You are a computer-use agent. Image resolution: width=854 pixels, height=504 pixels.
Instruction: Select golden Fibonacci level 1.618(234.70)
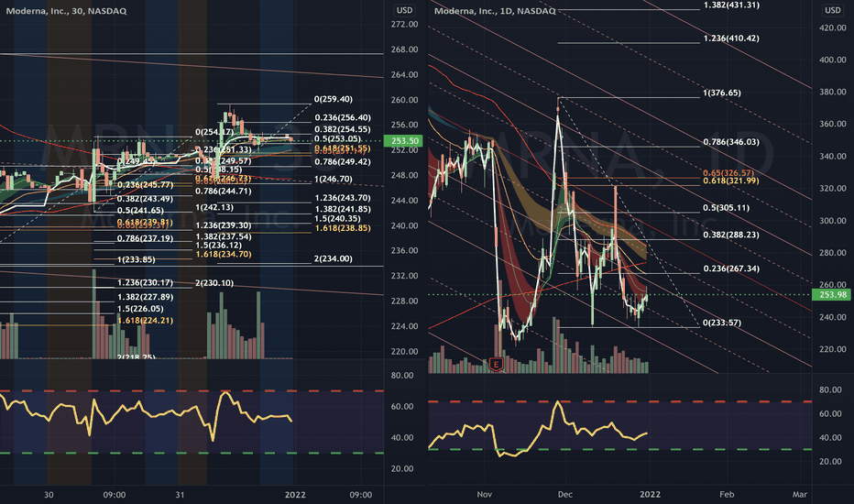(224, 255)
